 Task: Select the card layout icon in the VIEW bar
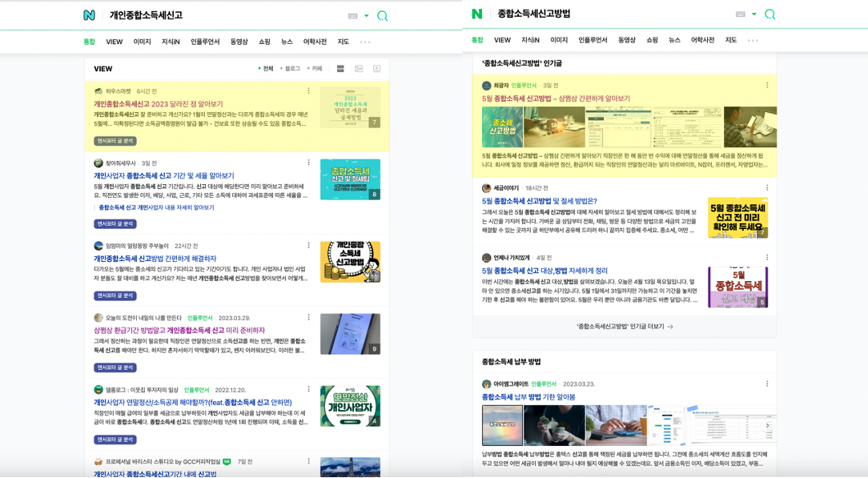coord(359,68)
